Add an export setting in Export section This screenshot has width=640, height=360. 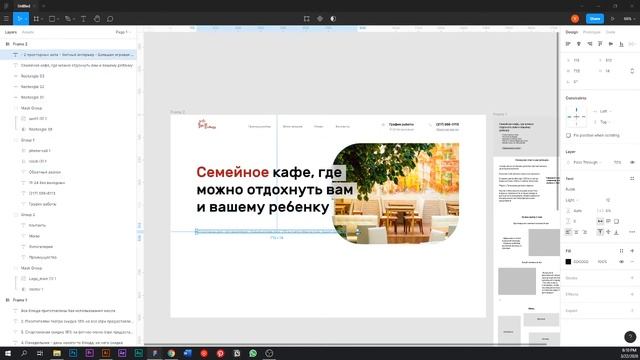click(x=632, y=311)
